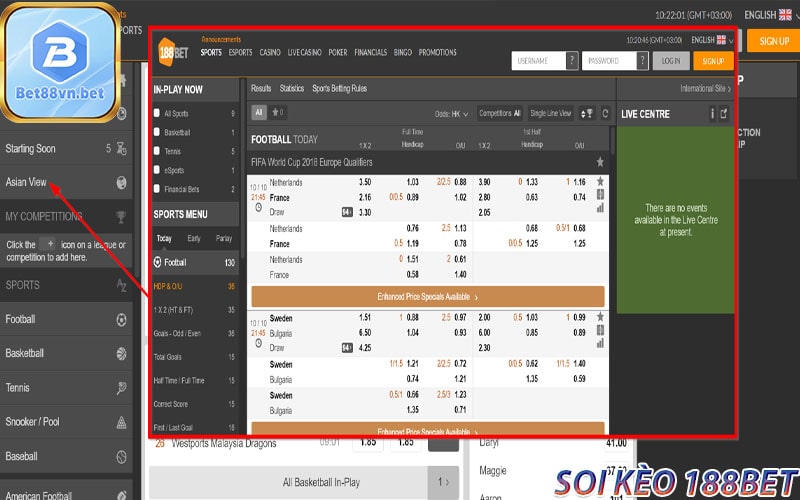The image size is (800, 500).
Task: Open the Results link
Action: [x=261, y=88]
